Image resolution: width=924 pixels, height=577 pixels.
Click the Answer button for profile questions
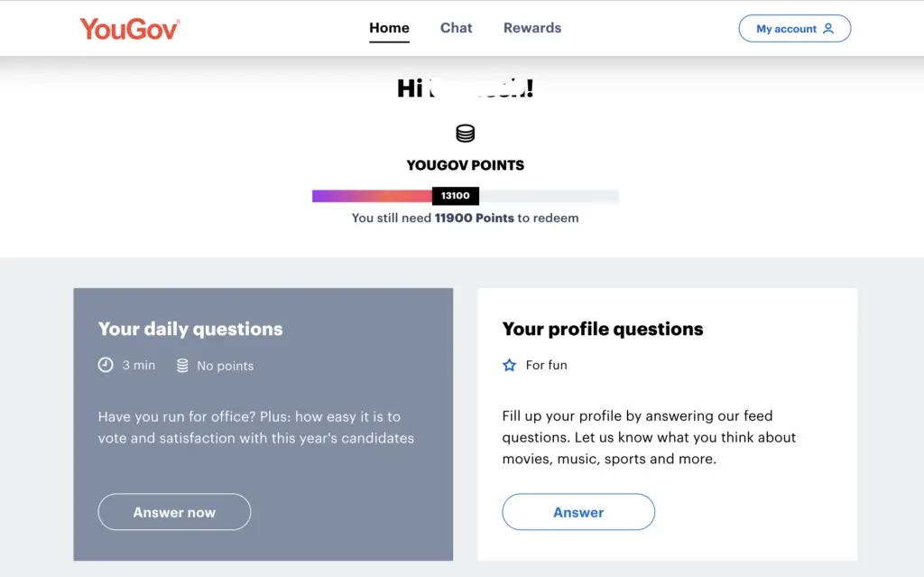pyautogui.click(x=578, y=511)
